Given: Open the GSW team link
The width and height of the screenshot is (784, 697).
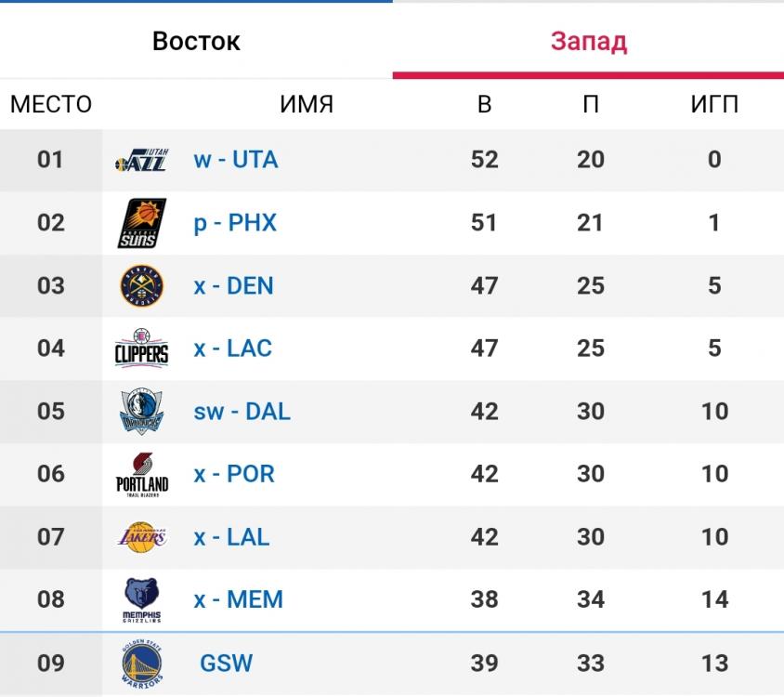Looking at the screenshot, I should click(x=226, y=664).
